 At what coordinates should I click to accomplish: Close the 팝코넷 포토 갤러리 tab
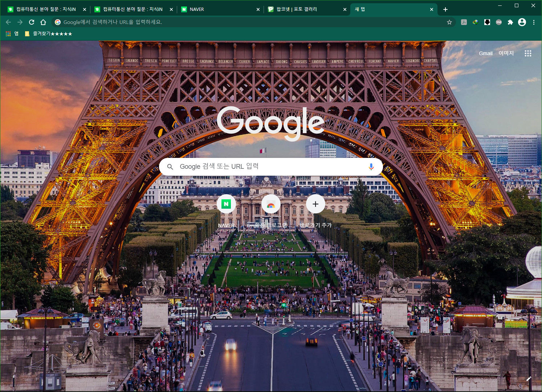click(x=345, y=9)
